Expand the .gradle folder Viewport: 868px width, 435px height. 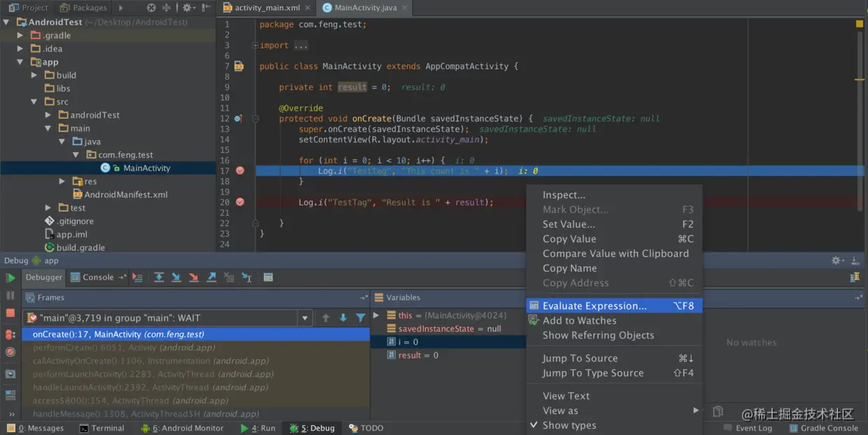coord(20,36)
